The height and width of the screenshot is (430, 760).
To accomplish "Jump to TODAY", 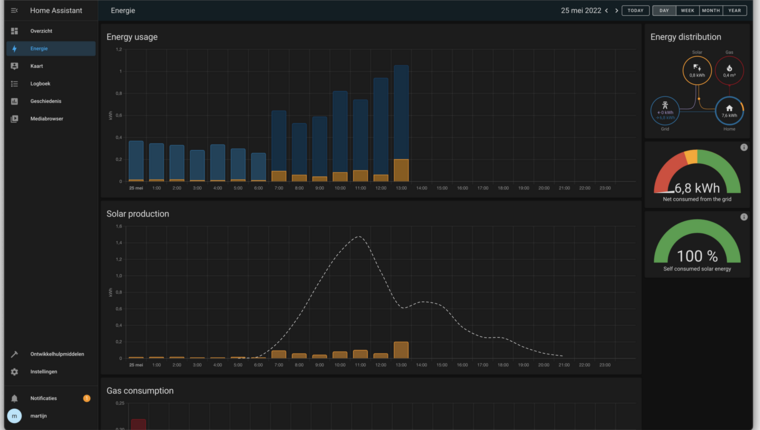I will pyautogui.click(x=635, y=10).
